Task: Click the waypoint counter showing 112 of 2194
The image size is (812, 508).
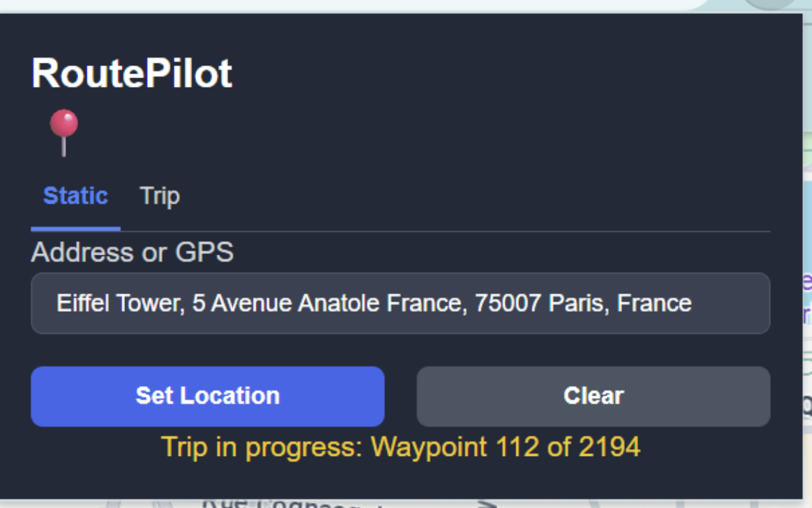Action: tap(401, 447)
